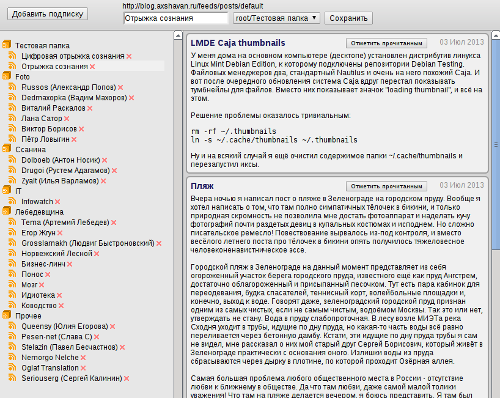
Task: Remove Понос feed with red X
Action: point(48,275)
